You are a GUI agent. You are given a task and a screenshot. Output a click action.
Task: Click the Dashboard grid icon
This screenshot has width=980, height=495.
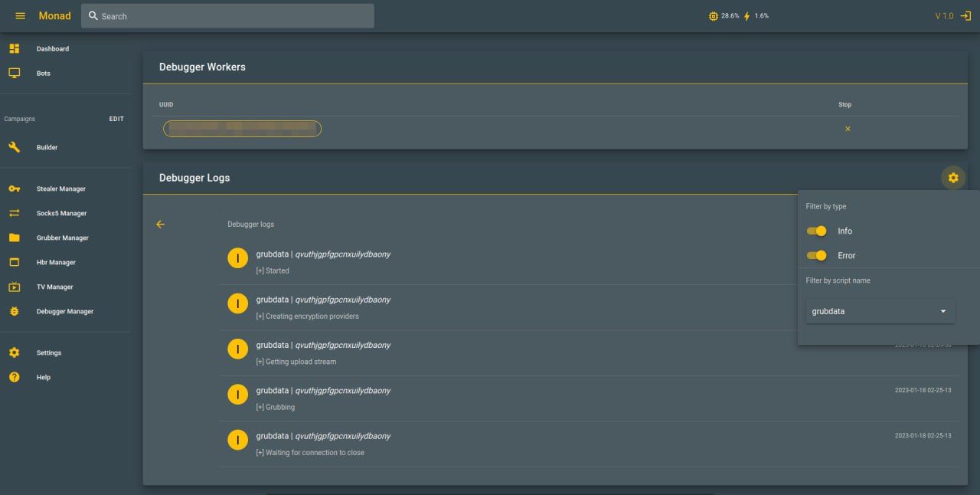pos(14,49)
